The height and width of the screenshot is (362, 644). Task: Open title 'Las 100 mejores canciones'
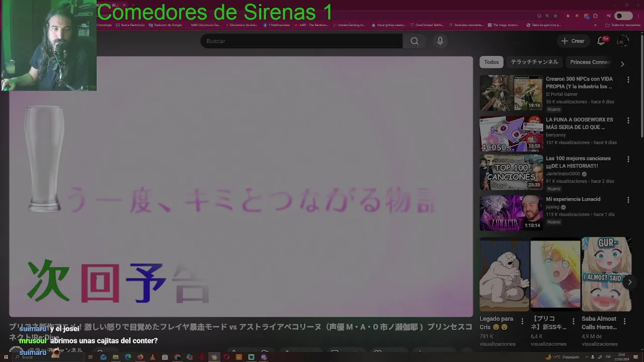578,162
